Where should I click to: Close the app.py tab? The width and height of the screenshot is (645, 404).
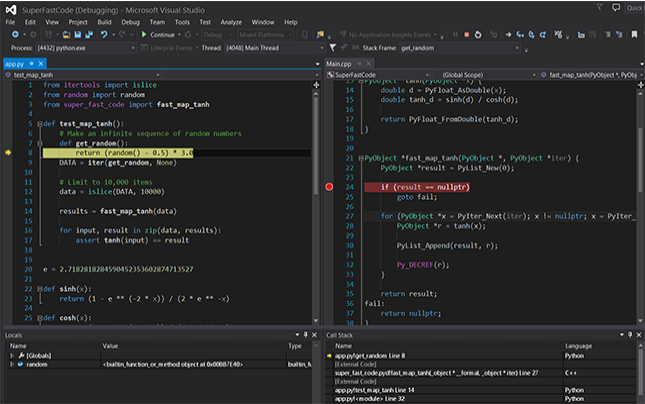click(x=41, y=63)
